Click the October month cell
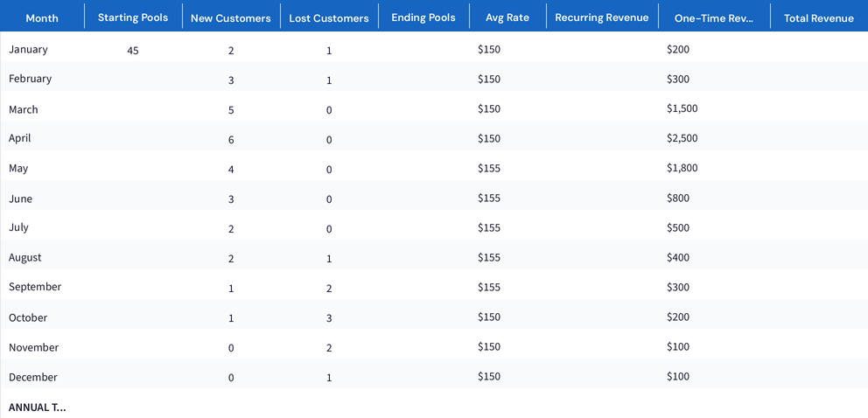The height and width of the screenshot is (418, 868). pos(28,318)
